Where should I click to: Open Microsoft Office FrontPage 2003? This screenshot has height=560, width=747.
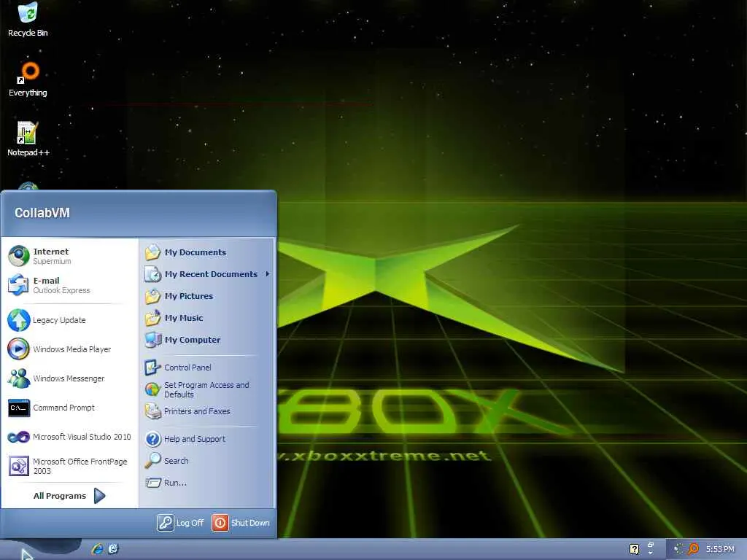click(69, 466)
